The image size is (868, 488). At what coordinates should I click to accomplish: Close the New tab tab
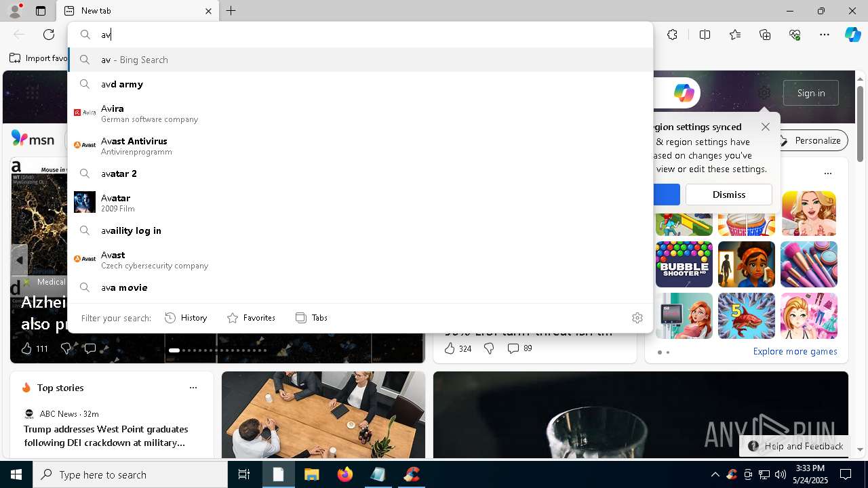pyautogui.click(x=208, y=11)
